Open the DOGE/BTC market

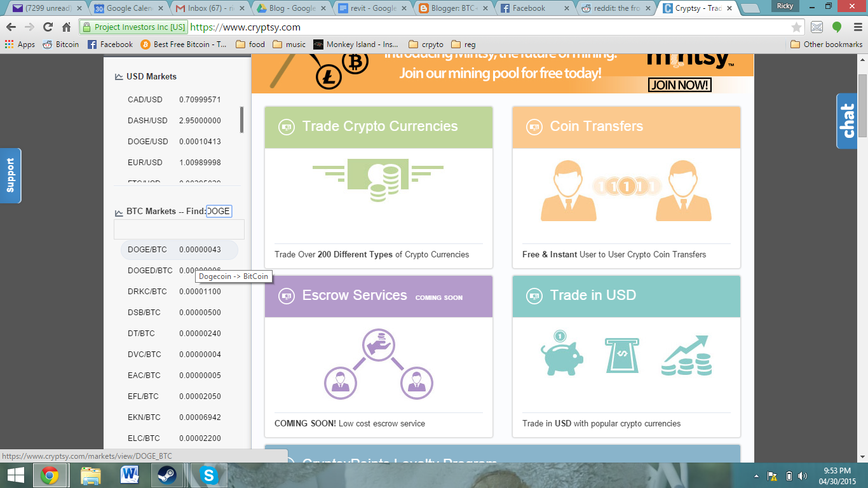point(179,250)
